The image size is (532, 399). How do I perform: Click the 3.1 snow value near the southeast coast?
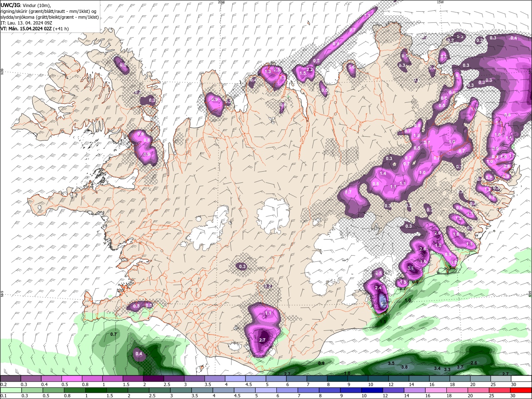tap(411, 268)
